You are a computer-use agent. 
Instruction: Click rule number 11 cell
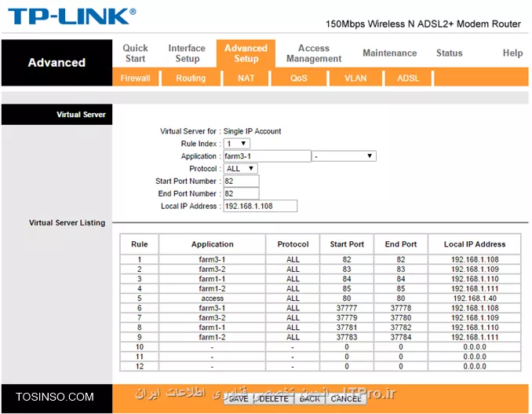[140, 357]
